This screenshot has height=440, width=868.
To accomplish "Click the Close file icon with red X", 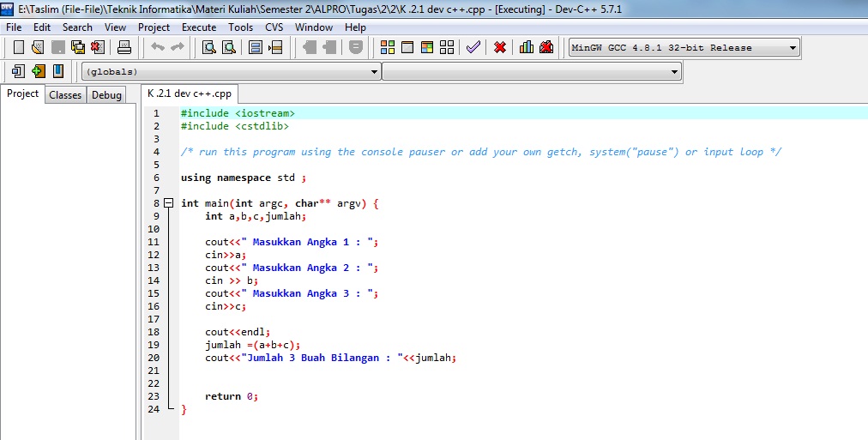I will pos(98,47).
